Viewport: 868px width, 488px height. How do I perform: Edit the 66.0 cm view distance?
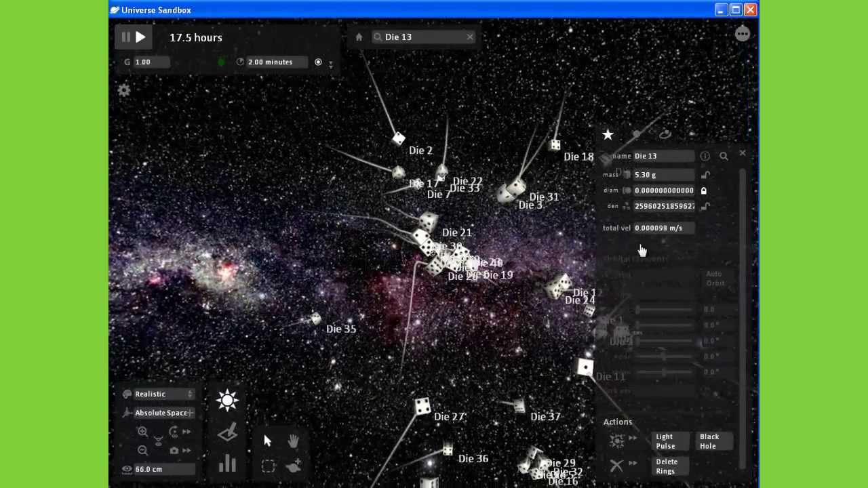tap(164, 469)
